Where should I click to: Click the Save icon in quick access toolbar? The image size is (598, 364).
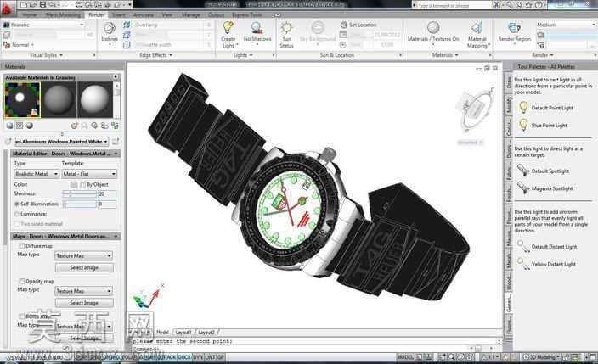42,5
